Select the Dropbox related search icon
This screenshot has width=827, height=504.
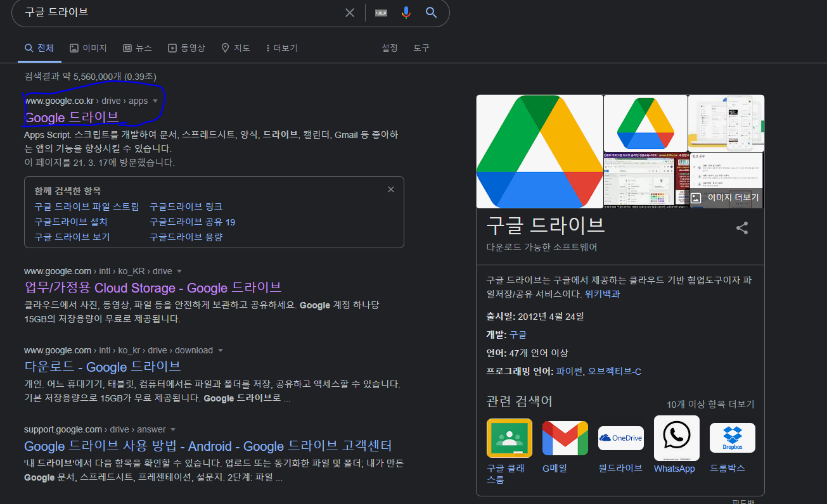732,438
